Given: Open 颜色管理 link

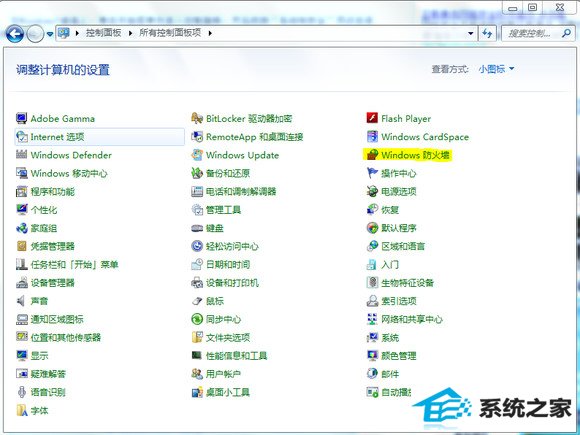Looking at the screenshot, I should (399, 355).
